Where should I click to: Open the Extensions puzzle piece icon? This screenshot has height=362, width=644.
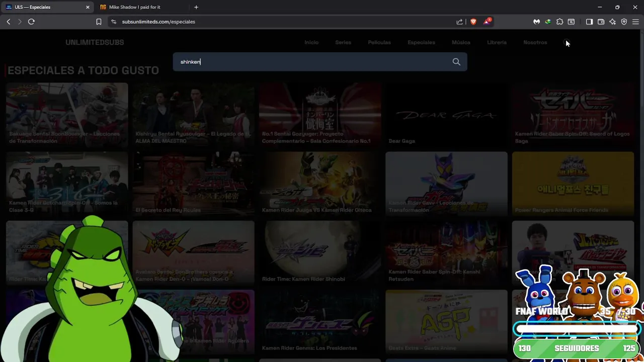[x=559, y=22]
